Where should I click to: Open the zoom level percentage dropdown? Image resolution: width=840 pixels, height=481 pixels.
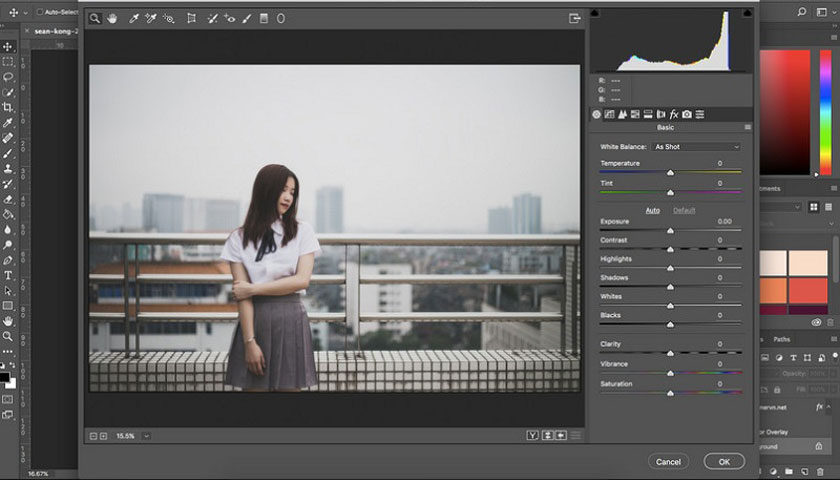coord(147,436)
